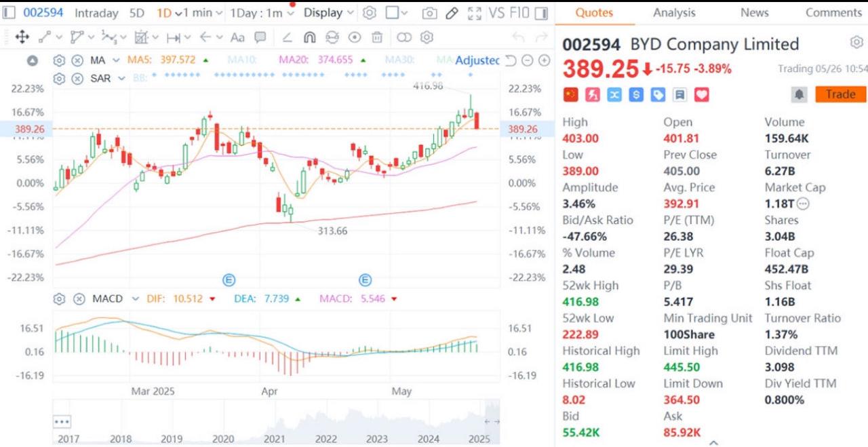Hide drawings with the crossed-circle icon
The height and width of the screenshot is (447, 868).
click(332, 37)
